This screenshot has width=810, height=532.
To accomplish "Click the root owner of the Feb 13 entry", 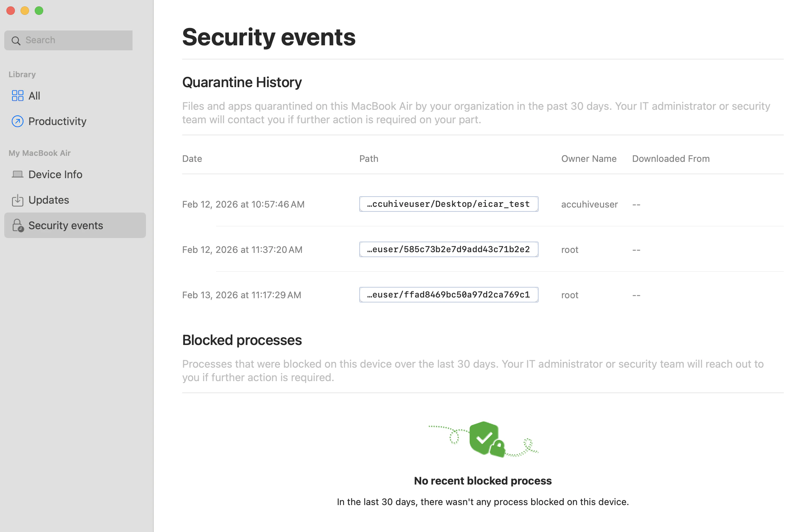I will coord(569,295).
